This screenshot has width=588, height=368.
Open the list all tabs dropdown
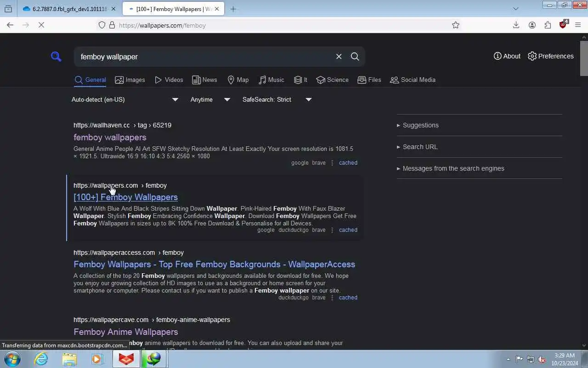coord(516,9)
